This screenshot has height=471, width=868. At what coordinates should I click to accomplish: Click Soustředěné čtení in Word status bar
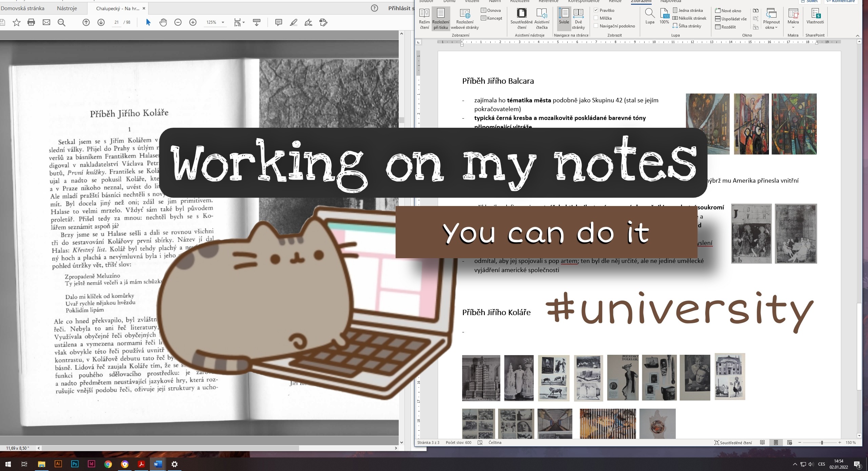733,443
